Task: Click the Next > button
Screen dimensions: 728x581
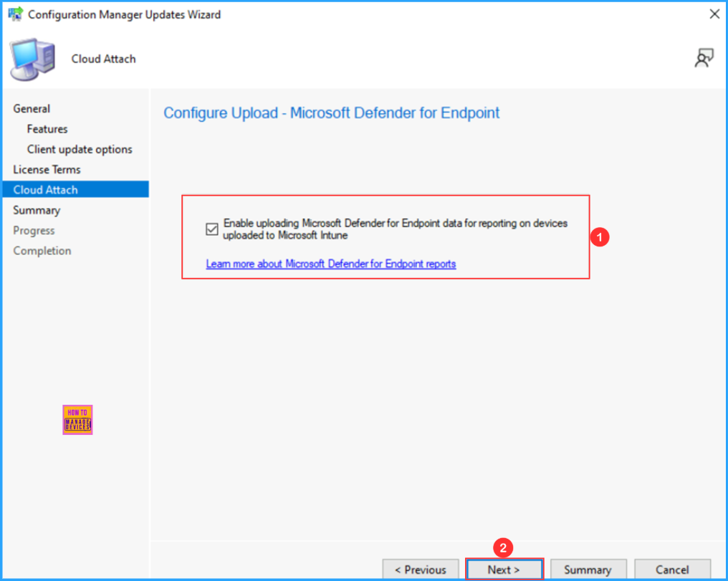Action: pyautogui.click(x=504, y=569)
